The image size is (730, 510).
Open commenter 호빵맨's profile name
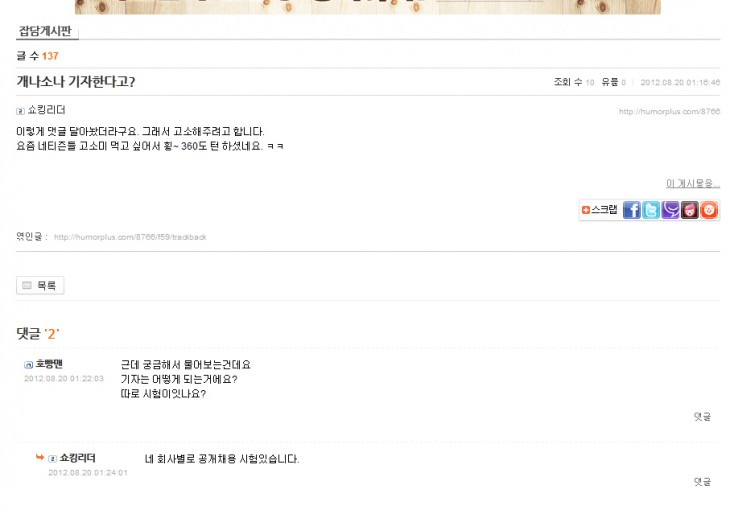coord(49,364)
